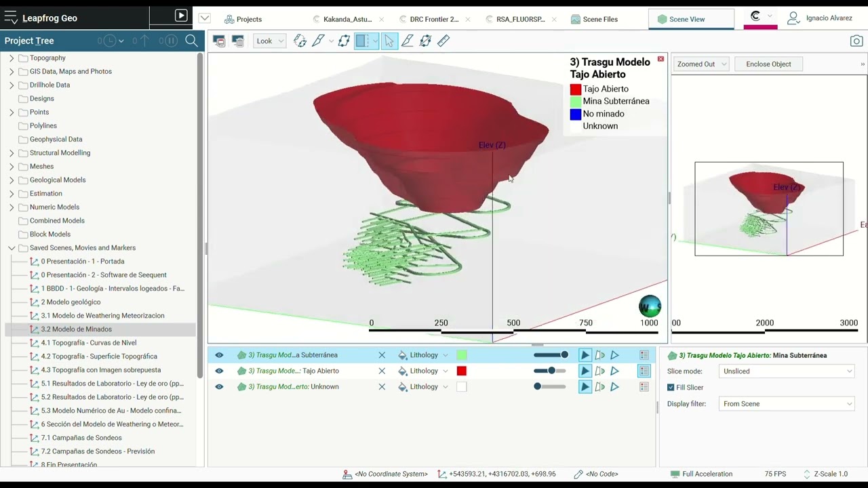This screenshot has height=488, width=868.
Task: Collapse Saved Scenes, Movies and Markers folder
Action: point(12,248)
